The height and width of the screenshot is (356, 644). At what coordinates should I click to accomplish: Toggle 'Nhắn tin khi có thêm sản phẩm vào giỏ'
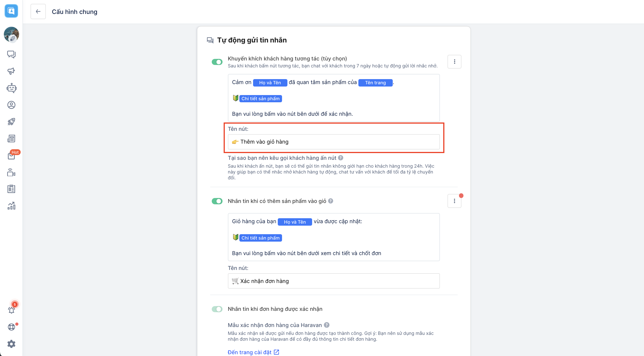click(x=217, y=201)
